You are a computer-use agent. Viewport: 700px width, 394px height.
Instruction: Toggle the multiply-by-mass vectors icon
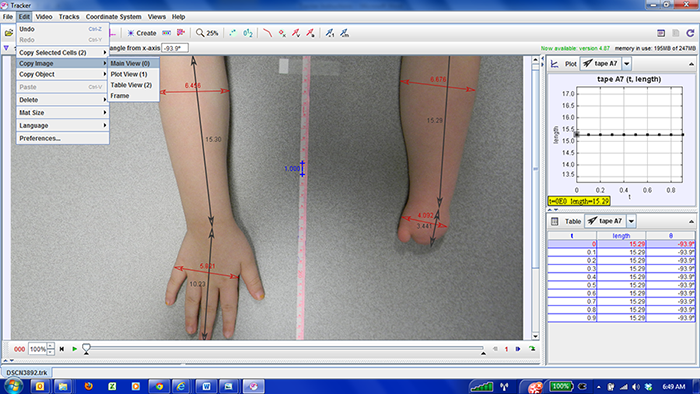tap(344, 33)
